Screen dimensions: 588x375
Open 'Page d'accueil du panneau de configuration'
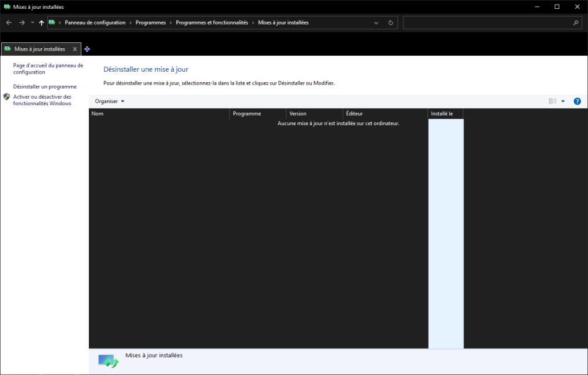48,69
